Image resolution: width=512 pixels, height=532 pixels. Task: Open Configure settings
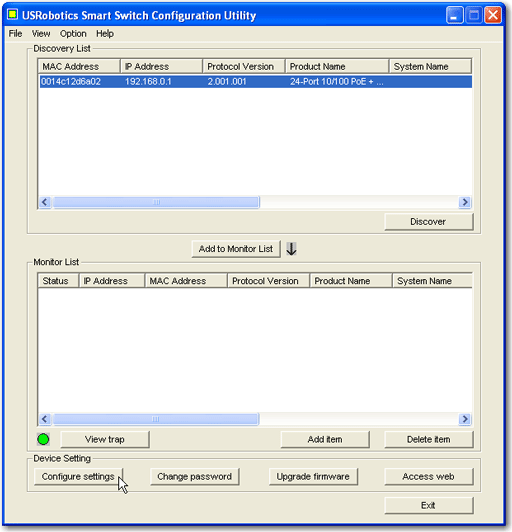coord(78,477)
